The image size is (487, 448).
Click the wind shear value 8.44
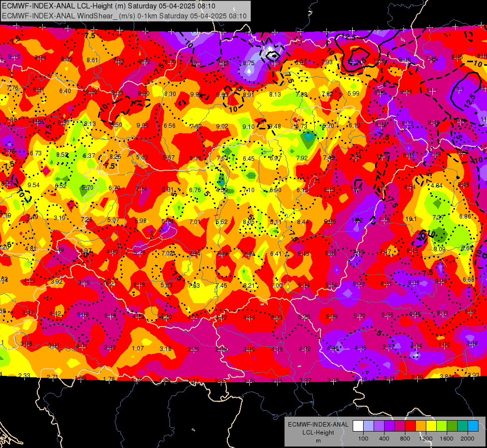pos(303,222)
